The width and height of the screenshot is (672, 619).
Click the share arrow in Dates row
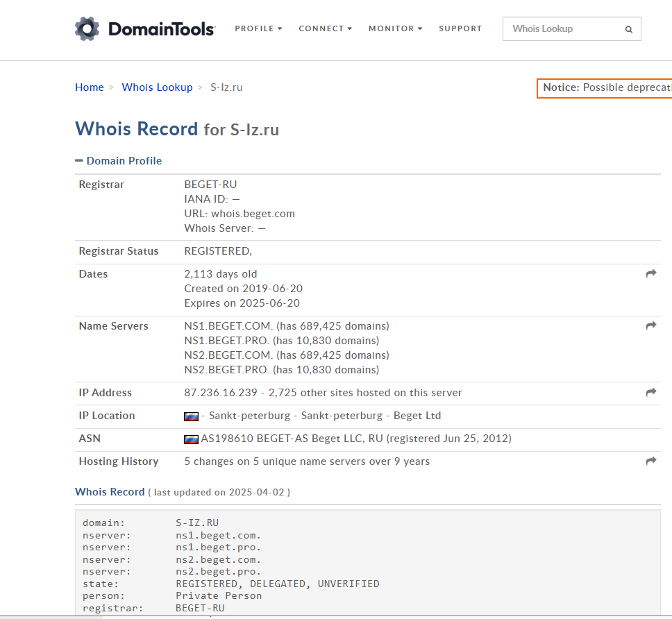click(650, 274)
